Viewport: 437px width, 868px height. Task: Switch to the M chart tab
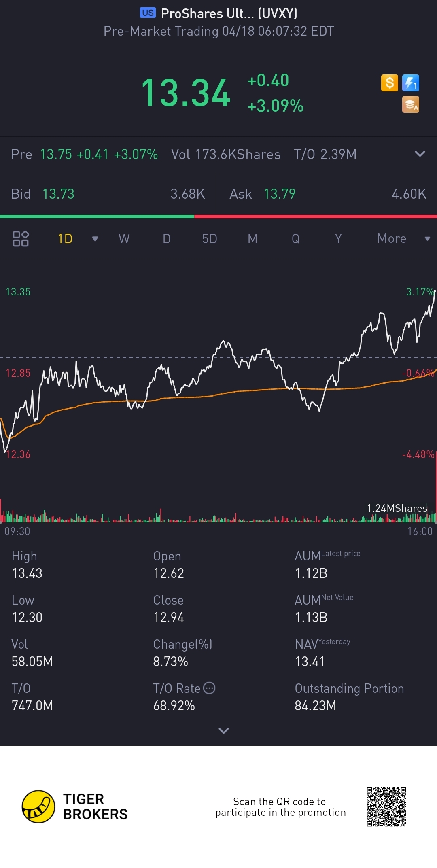click(252, 239)
